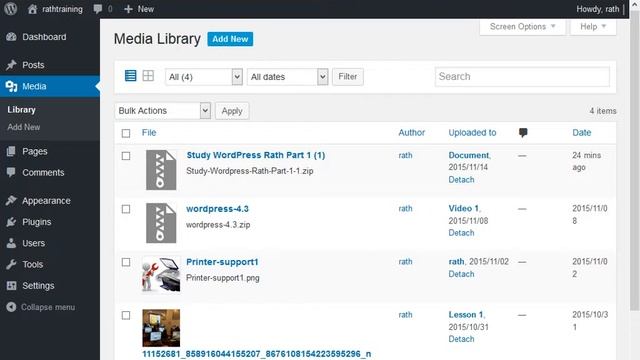
Task: Check the Printer-support1 row checkbox
Action: coord(126,262)
